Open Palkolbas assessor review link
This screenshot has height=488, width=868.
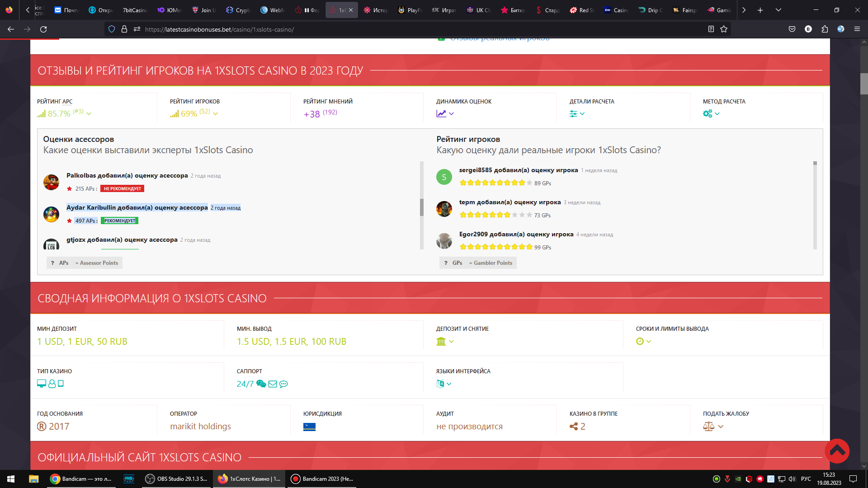[x=127, y=175]
